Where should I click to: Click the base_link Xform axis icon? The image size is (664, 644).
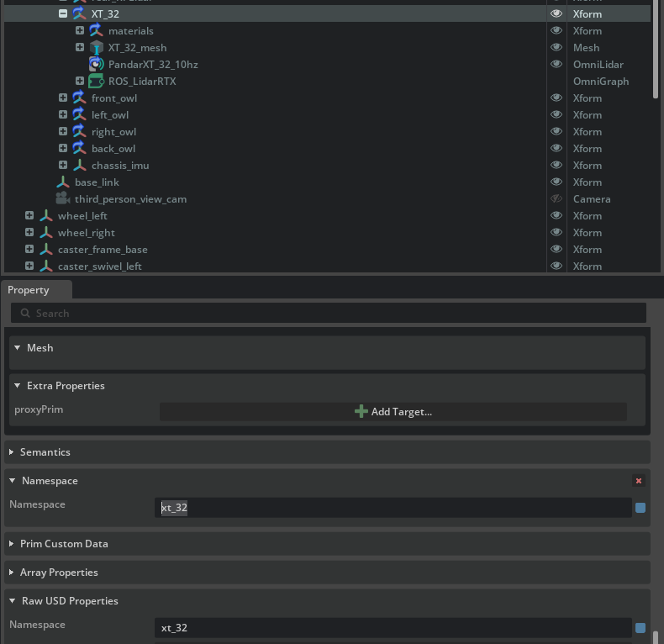[x=62, y=182]
